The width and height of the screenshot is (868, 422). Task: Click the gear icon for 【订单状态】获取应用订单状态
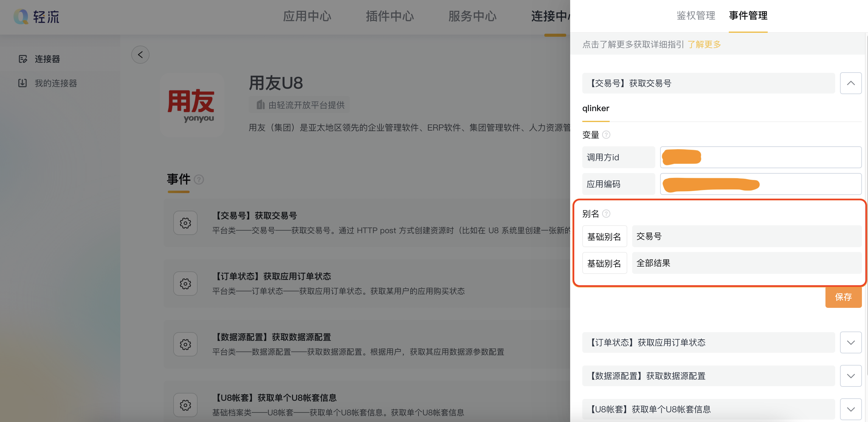point(185,284)
